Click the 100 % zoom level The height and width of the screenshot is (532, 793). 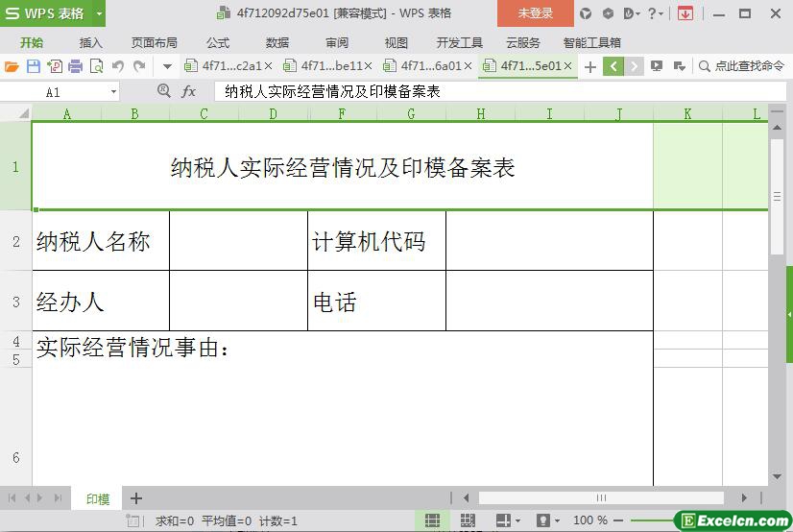pos(589,520)
